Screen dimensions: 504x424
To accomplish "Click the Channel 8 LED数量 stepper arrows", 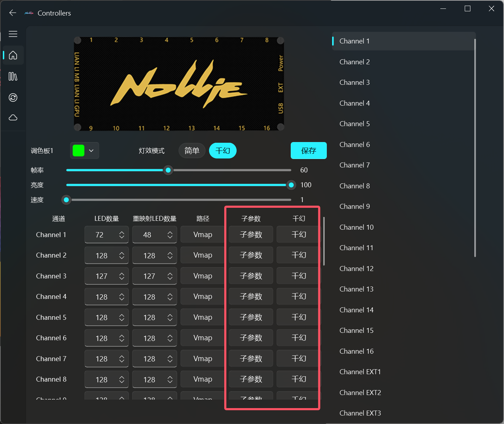I will pyautogui.click(x=122, y=380).
